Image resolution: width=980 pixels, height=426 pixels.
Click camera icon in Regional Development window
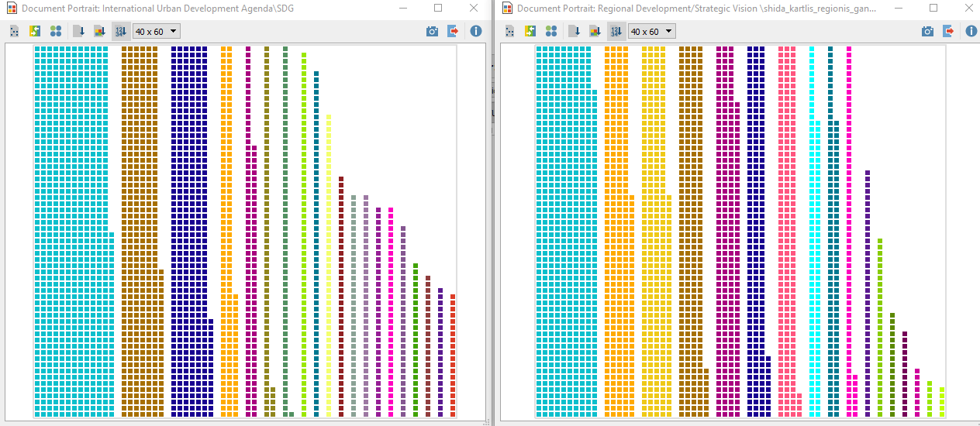click(x=927, y=32)
